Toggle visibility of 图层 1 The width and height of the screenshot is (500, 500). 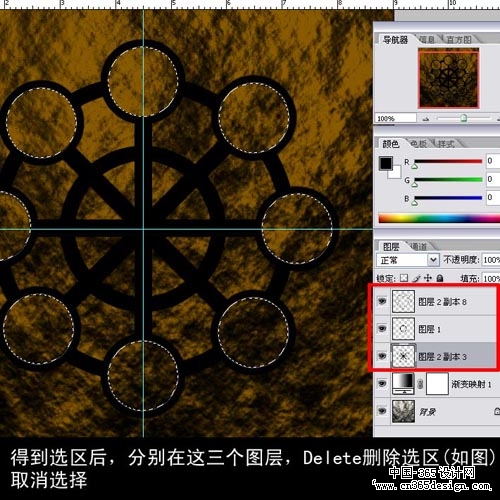click(382, 329)
